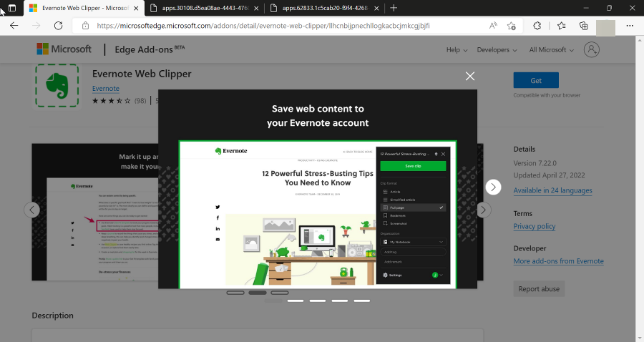Viewport: 644px width, 342px height.
Task: Close the Evernote Web Clipper tab
Action: tap(137, 8)
